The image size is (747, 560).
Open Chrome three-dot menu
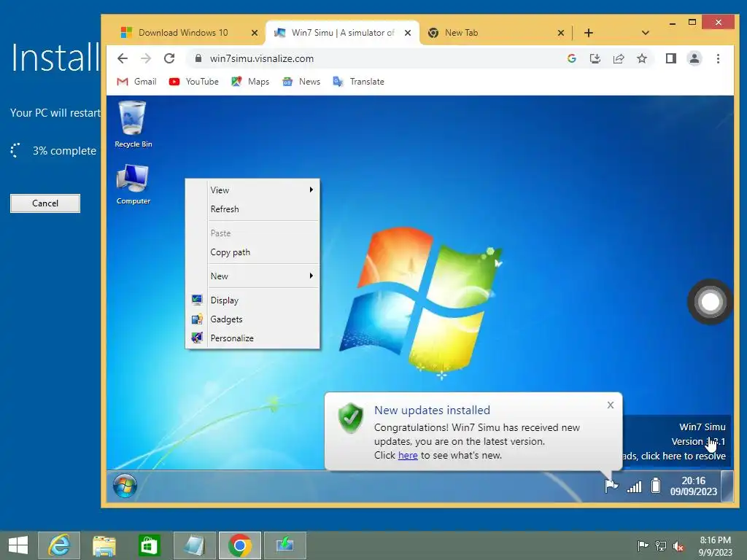pos(718,58)
